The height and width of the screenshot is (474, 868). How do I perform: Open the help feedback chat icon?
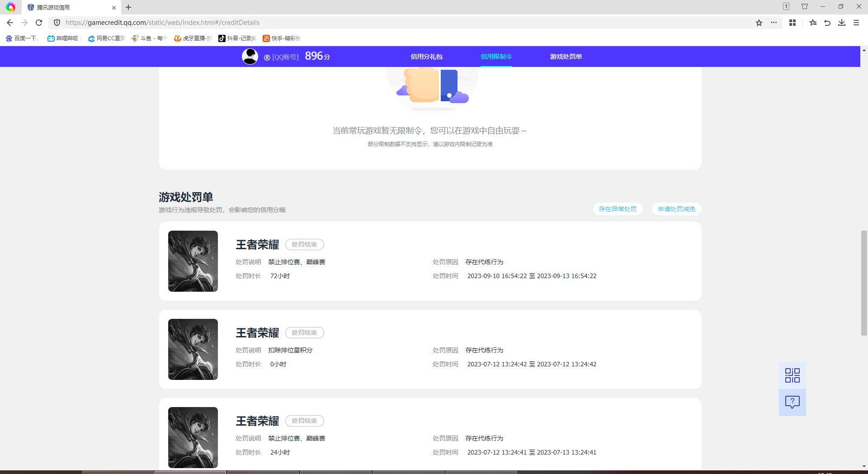792,402
